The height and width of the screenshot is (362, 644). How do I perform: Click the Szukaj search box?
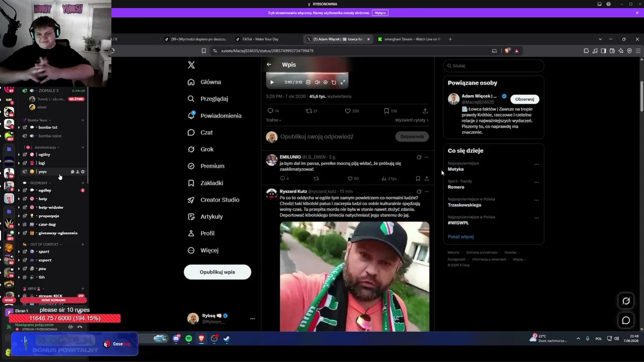point(494,65)
